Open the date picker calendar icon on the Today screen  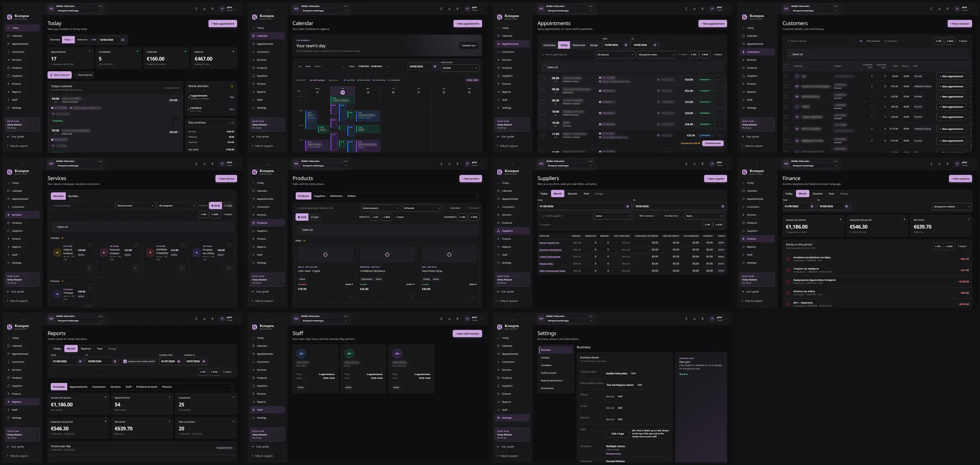click(123, 40)
